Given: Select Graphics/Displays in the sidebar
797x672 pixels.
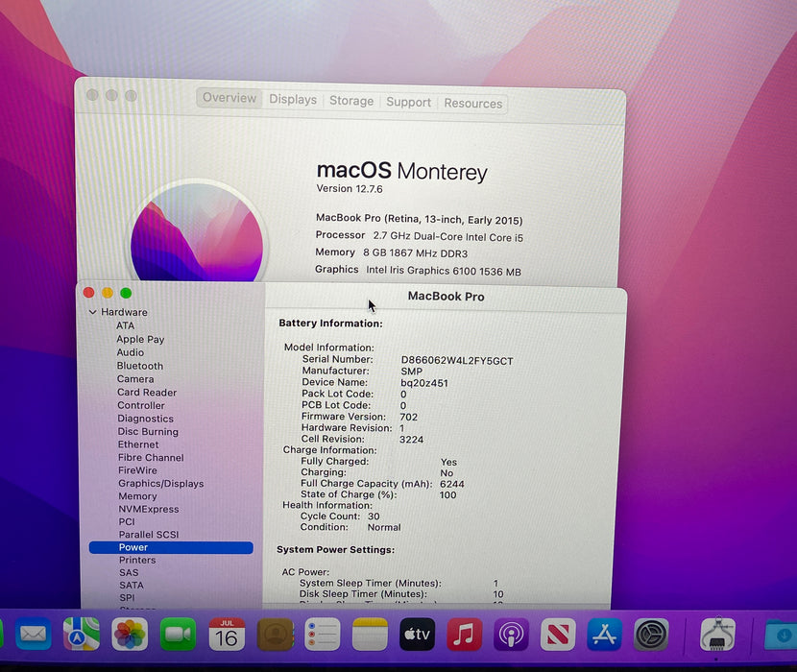Looking at the screenshot, I should [x=161, y=484].
